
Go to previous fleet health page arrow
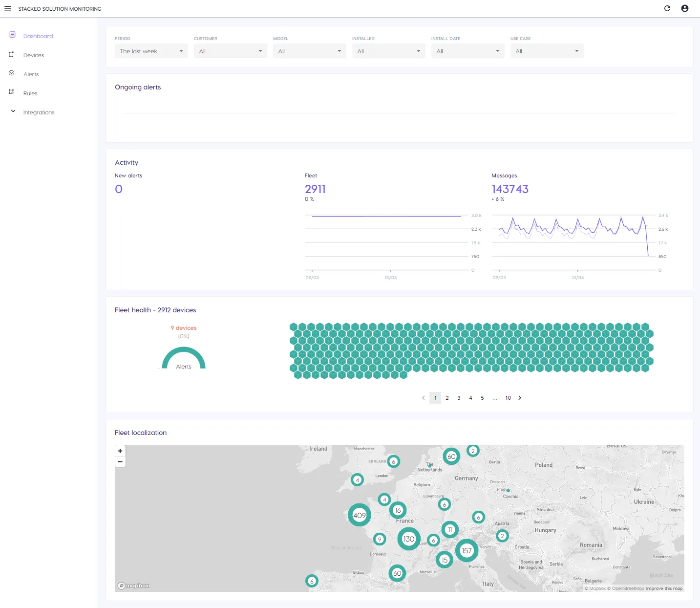[424, 398]
